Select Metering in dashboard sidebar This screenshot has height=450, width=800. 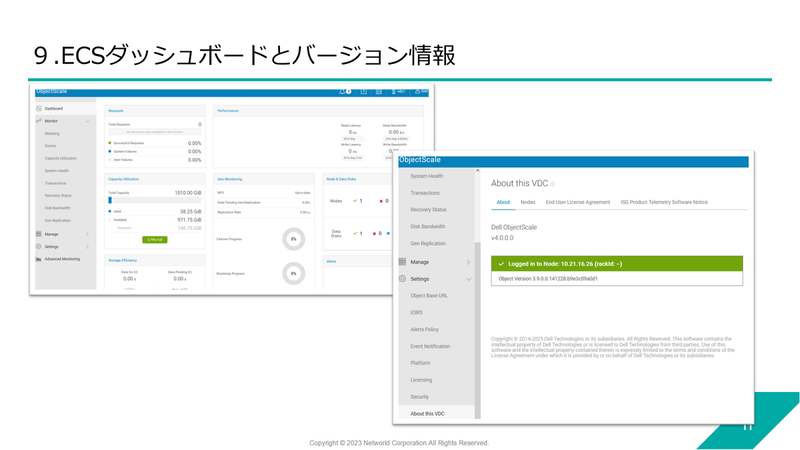pyautogui.click(x=52, y=134)
